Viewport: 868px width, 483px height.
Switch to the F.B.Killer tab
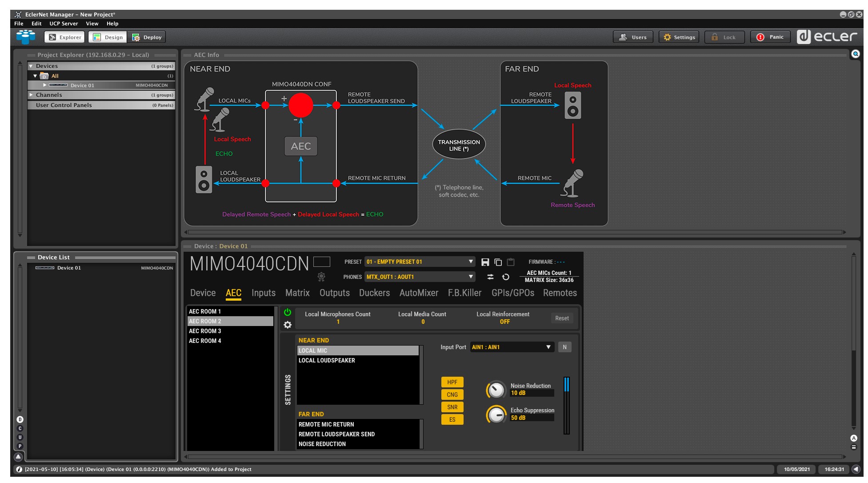[x=464, y=293]
